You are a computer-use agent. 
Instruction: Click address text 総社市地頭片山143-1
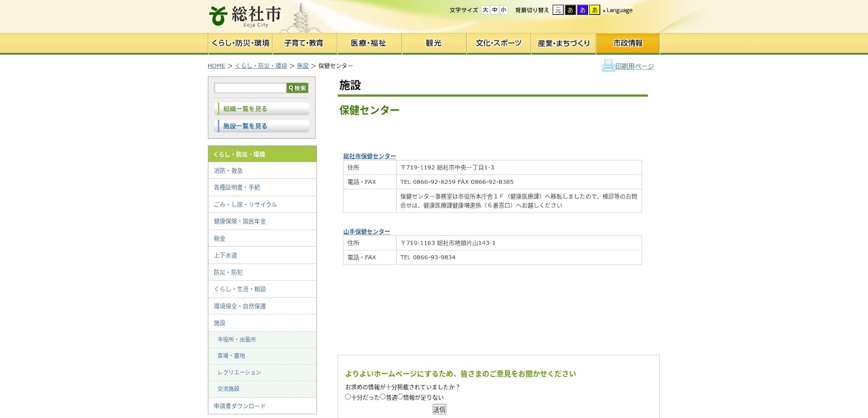(x=466, y=243)
